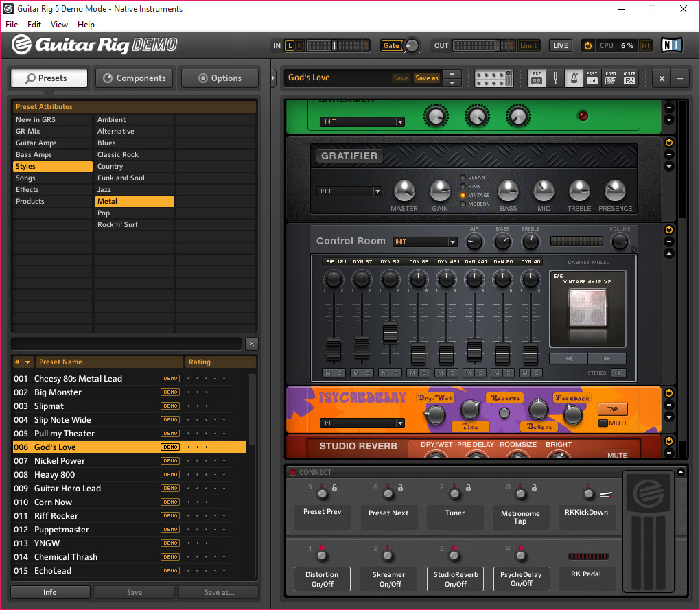Screen dimensions: 700x610
Task: Select Clean mode on Gratifier
Action: [463, 177]
